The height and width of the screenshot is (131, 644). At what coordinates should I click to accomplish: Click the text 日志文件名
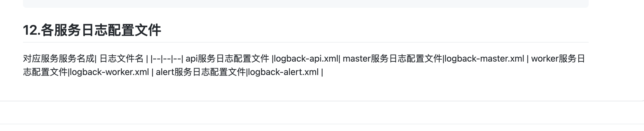(122, 59)
